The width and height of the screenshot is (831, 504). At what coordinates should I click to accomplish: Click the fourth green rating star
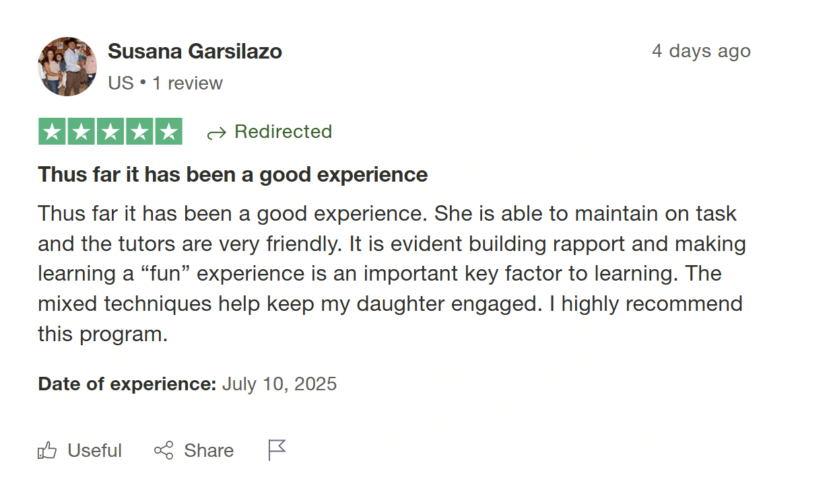[x=139, y=131]
